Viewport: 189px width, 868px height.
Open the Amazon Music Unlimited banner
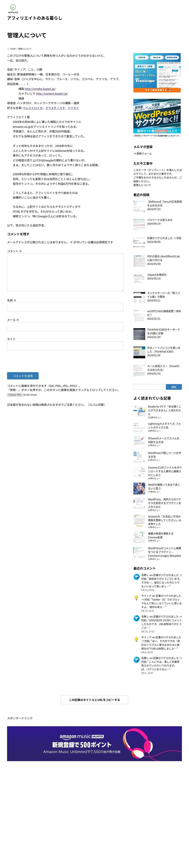(94, 744)
